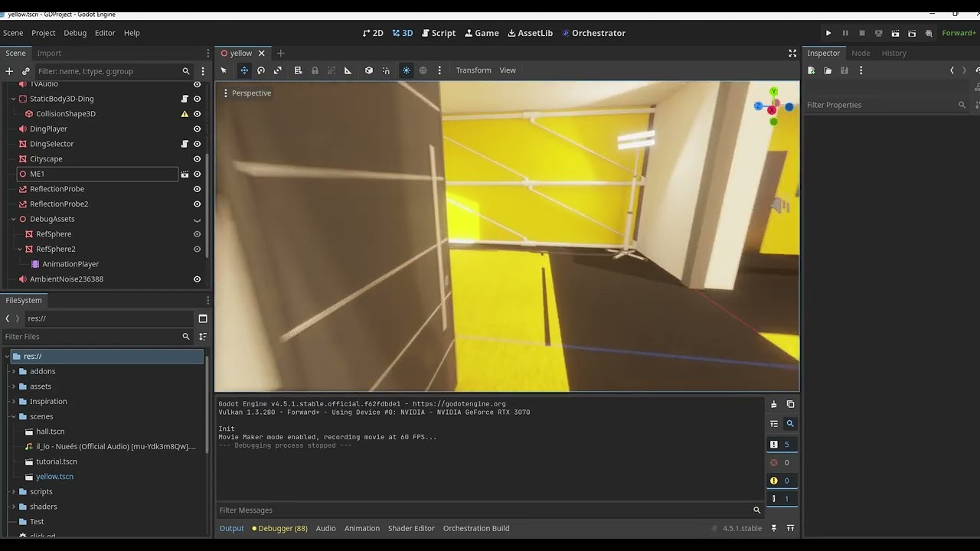Toggle standard messages filter in Output
980x551 pixels.
tap(781, 445)
